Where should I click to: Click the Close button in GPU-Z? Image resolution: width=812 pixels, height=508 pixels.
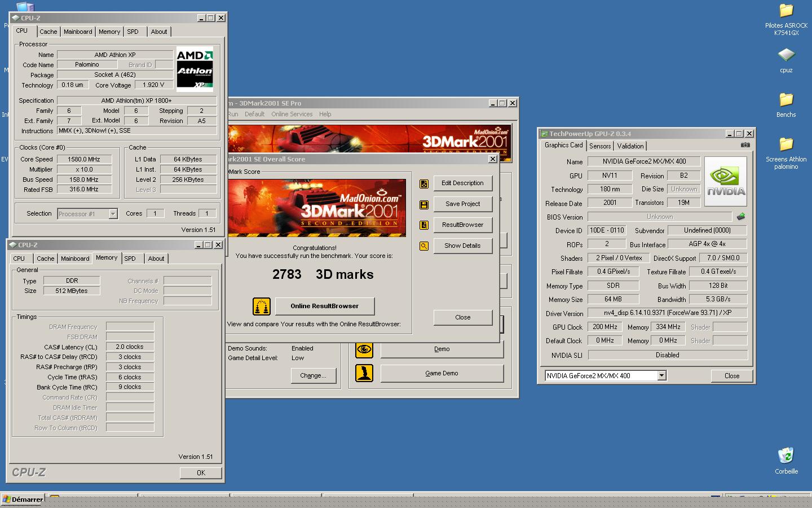pos(731,376)
